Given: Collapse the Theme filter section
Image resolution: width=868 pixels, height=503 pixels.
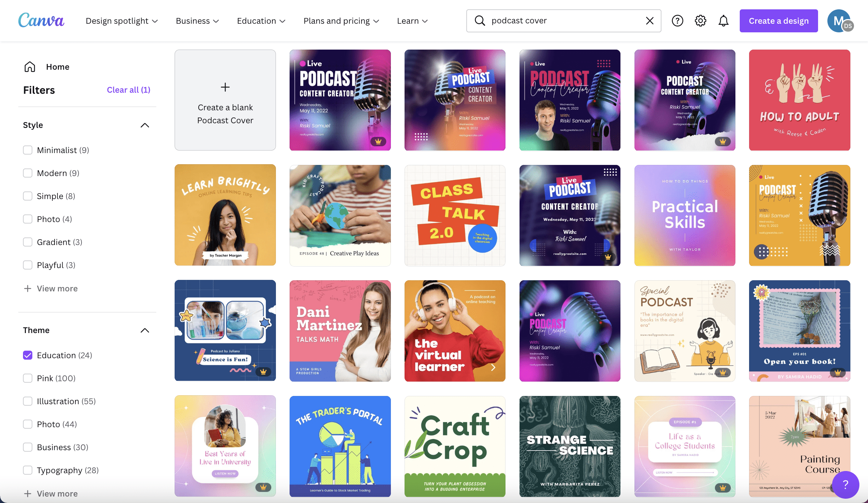Looking at the screenshot, I should coord(145,330).
